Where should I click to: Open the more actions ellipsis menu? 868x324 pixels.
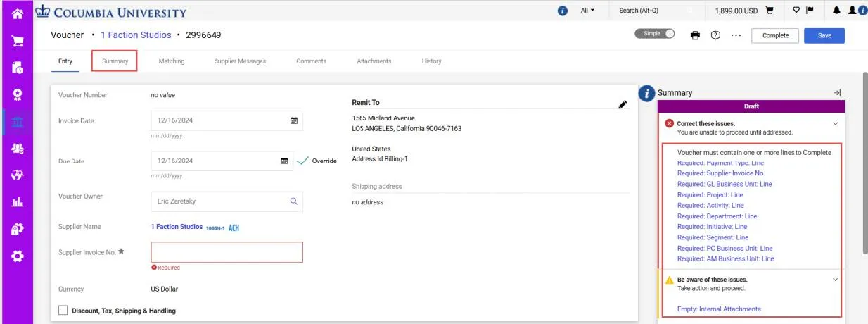pyautogui.click(x=736, y=35)
